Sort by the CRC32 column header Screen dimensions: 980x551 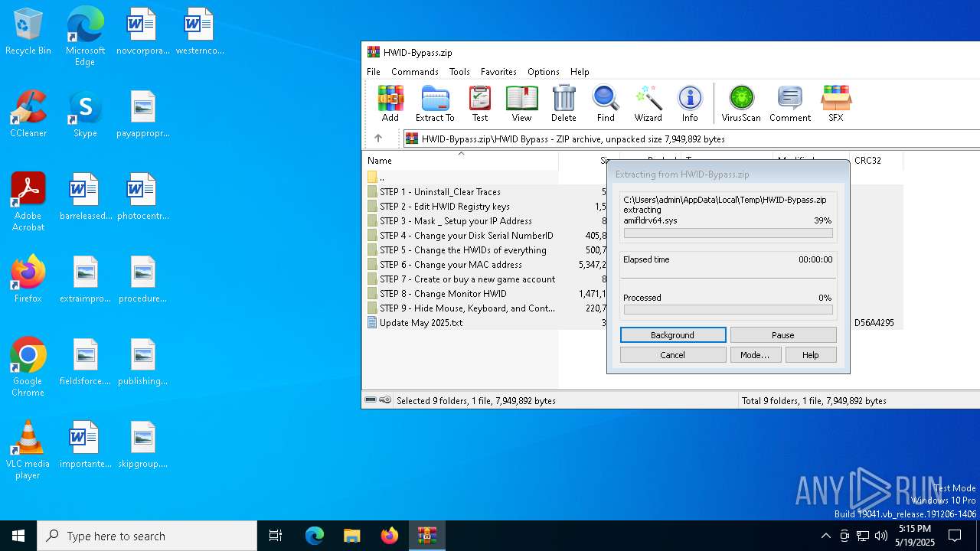click(x=877, y=161)
